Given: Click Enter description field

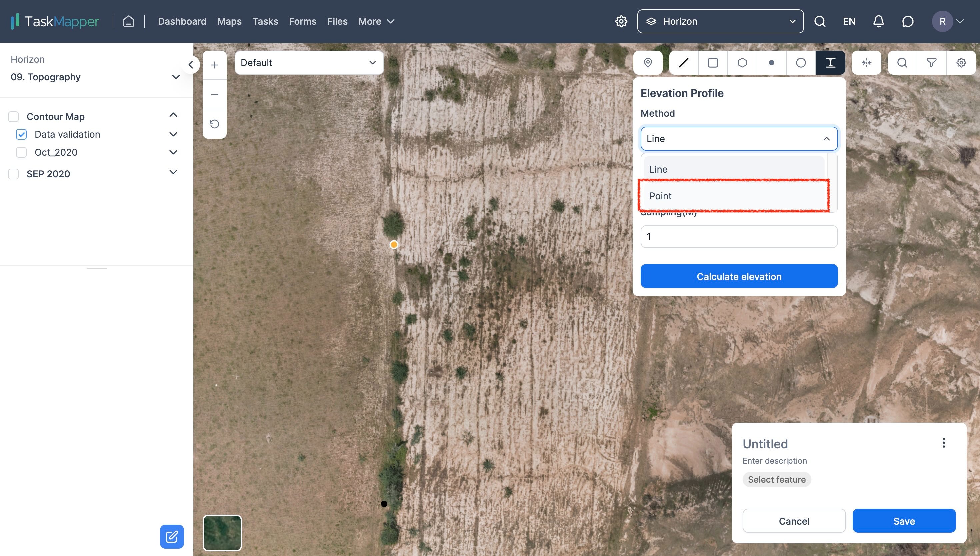Looking at the screenshot, I should [775, 461].
